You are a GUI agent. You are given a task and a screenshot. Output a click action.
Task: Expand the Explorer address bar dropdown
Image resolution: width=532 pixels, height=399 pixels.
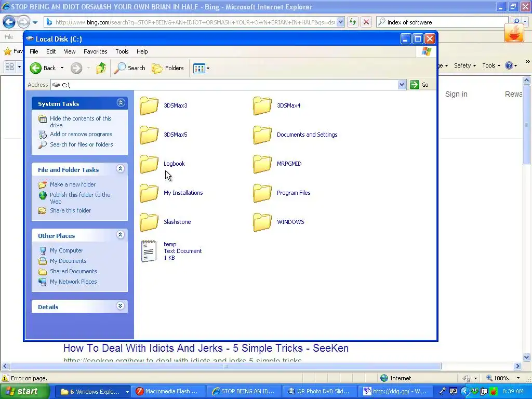(402, 85)
